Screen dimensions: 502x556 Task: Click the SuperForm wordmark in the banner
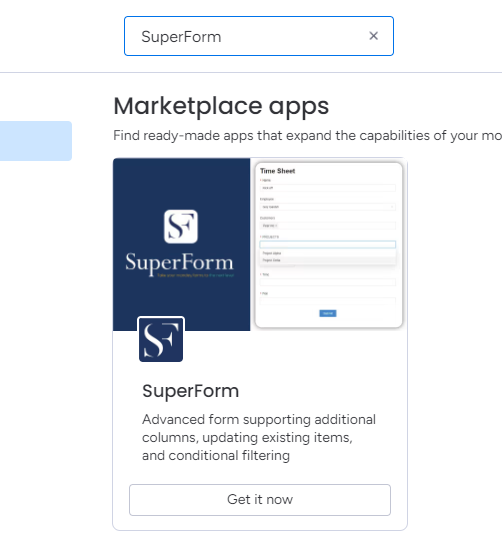[x=179, y=263]
